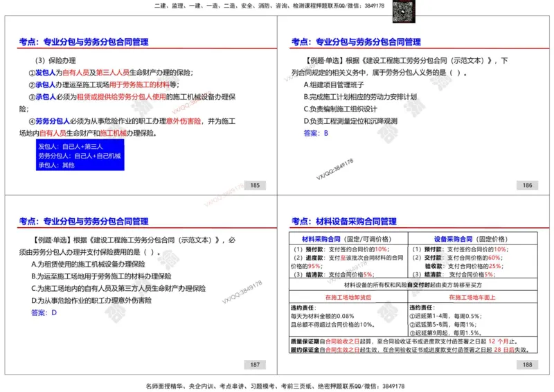554x392 pixels.
Task: Click blue box line 劳务分包人：自己人+自己机械
Action: coord(80,156)
